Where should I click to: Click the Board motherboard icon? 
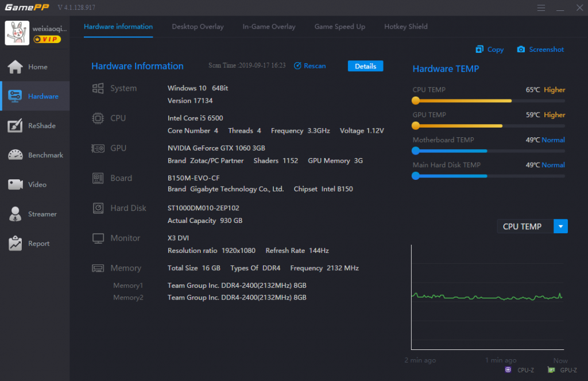tap(98, 178)
